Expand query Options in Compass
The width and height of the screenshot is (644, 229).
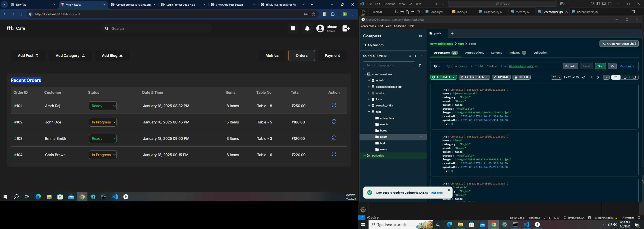click(x=627, y=66)
